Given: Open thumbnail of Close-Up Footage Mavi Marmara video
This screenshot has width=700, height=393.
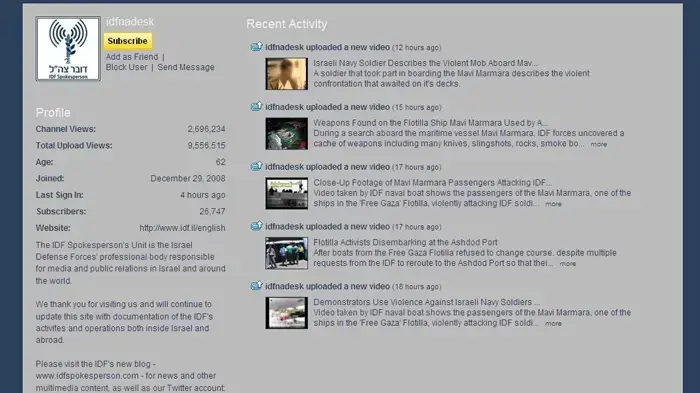Looking at the screenshot, I should point(287,193).
